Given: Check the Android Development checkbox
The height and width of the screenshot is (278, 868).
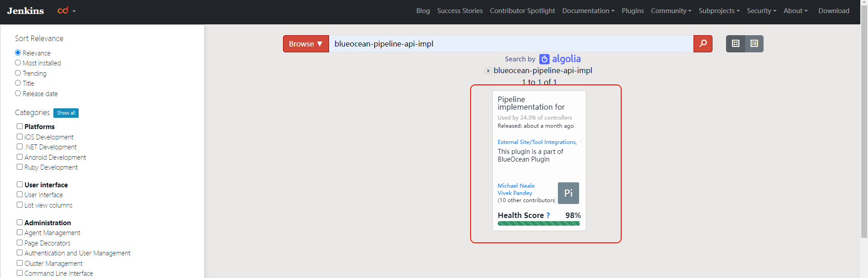Looking at the screenshot, I should [20, 157].
